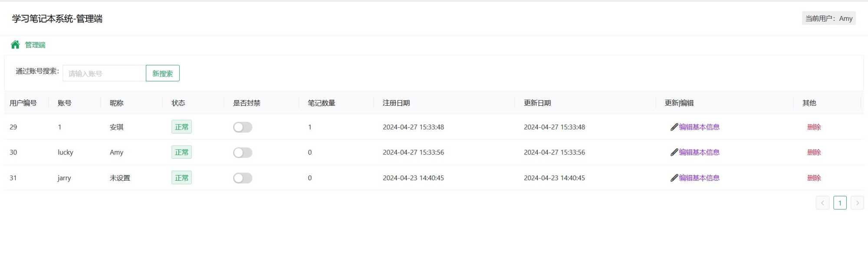Click pencil icon in user 29 row
Image resolution: width=868 pixels, height=260 pixels.
[x=674, y=127]
